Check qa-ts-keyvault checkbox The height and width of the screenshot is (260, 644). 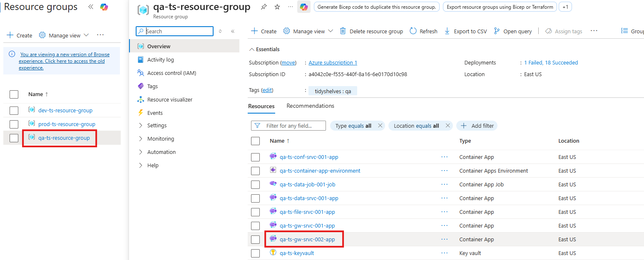pyautogui.click(x=255, y=253)
